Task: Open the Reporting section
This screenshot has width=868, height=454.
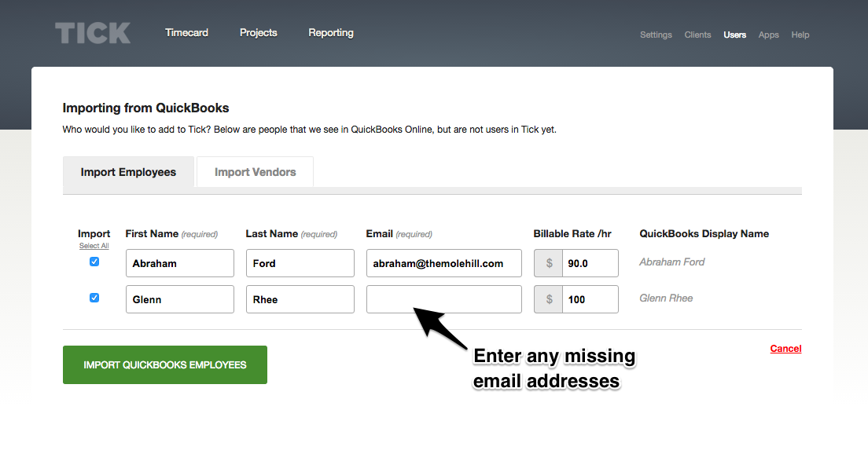Action: [x=331, y=33]
